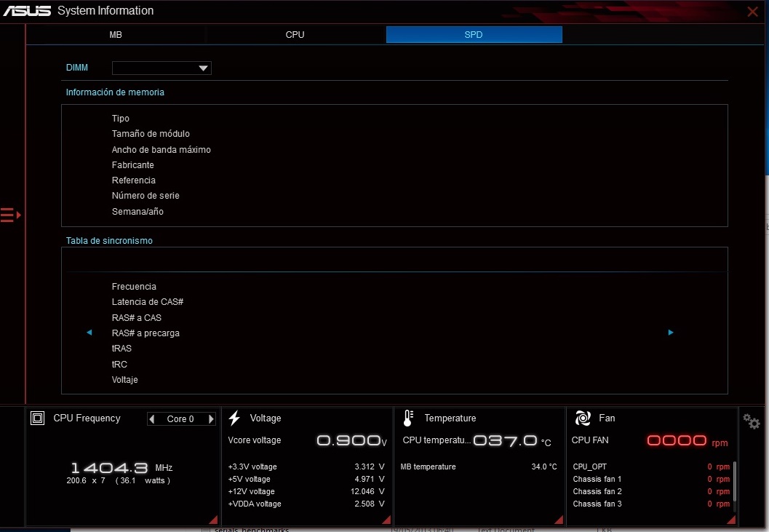769x532 pixels.
Task: Click the Voltage lightning bolt icon
Action: 234,418
